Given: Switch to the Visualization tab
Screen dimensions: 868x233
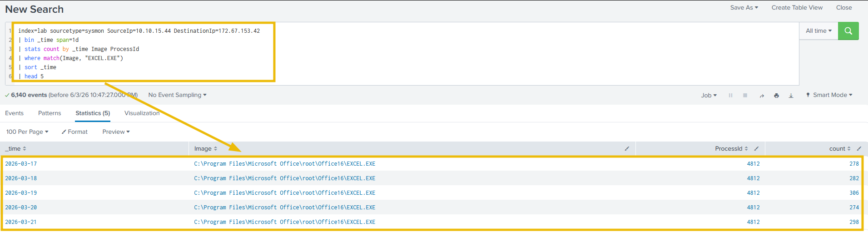Looking at the screenshot, I should click(x=142, y=113).
